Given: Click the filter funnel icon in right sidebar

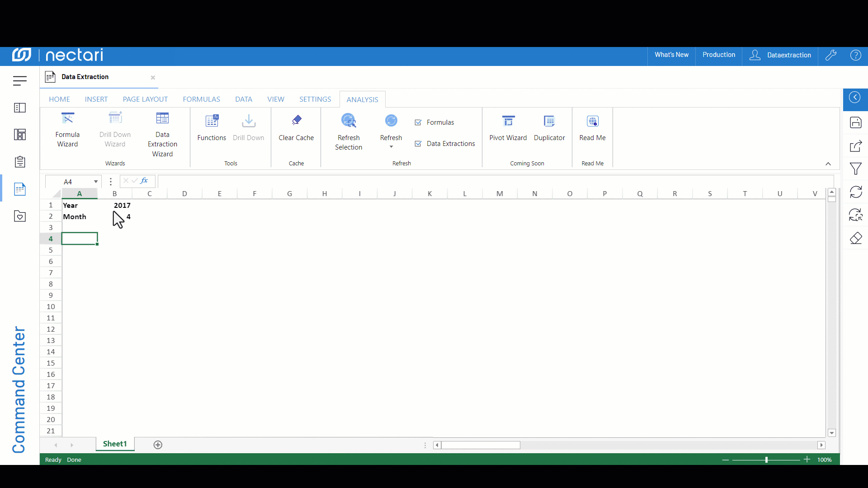Looking at the screenshot, I should 855,169.
